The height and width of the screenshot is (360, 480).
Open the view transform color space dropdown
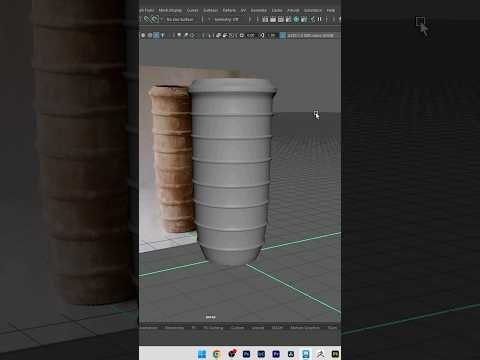click(310, 35)
